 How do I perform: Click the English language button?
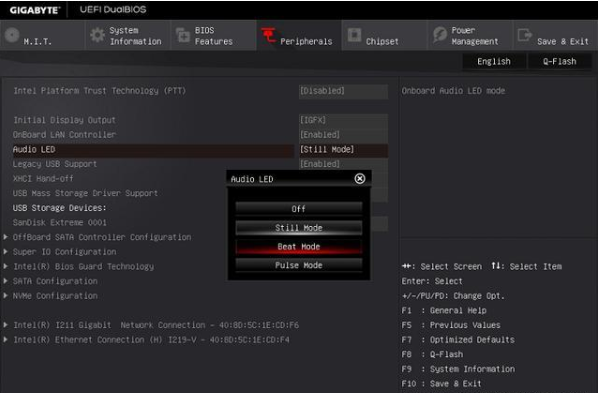[494, 61]
